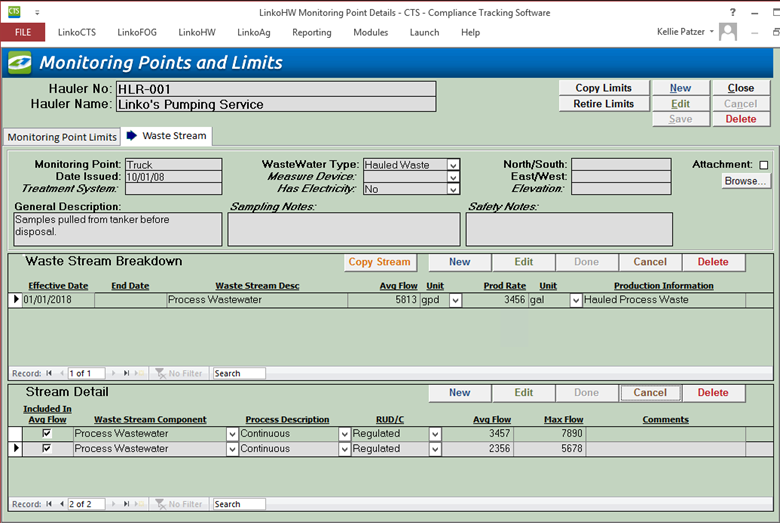This screenshot has width=780, height=523.
Task: Open RUD/C Regulated dropdown for flow 2356 row
Action: pos(435,449)
